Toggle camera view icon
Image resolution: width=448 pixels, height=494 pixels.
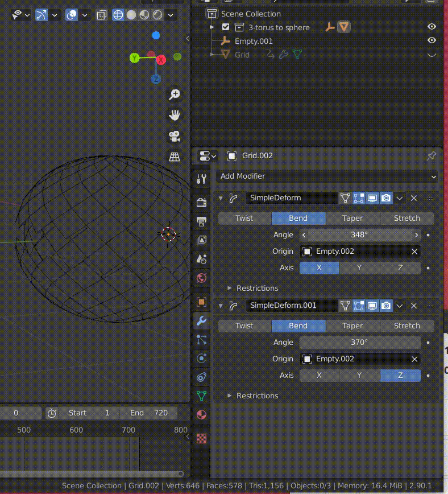click(x=175, y=136)
